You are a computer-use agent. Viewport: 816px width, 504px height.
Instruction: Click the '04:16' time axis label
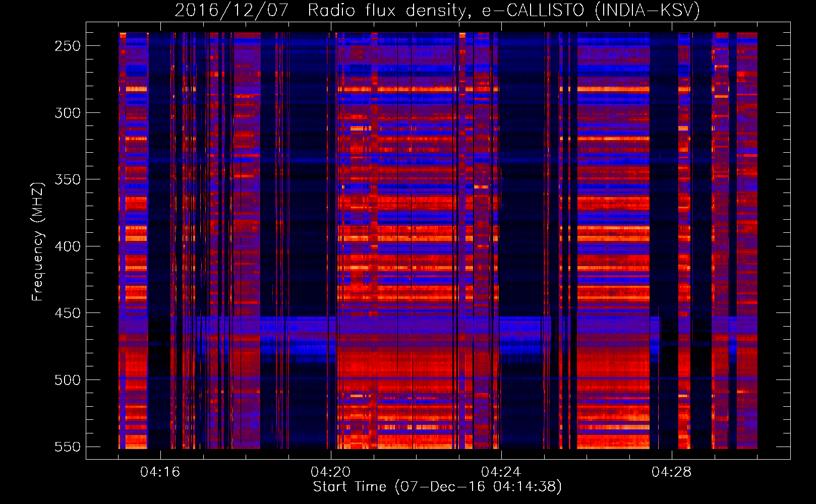pyautogui.click(x=160, y=472)
